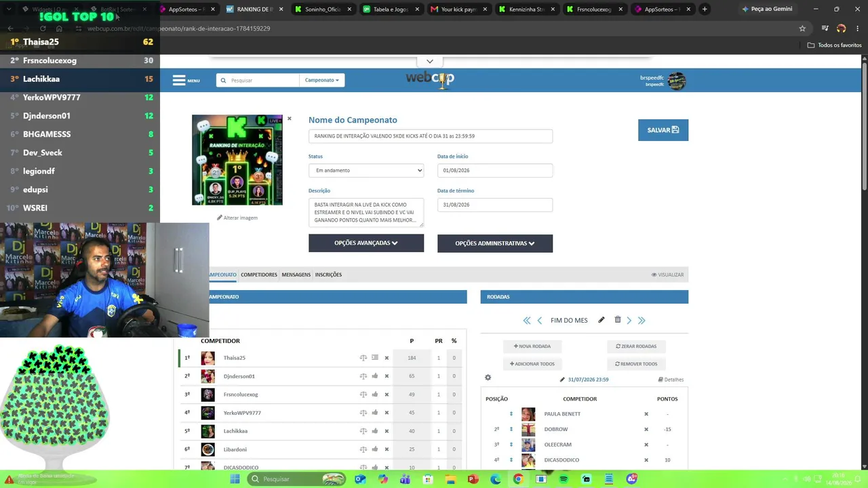Expand OPÇÕES AVANÇADAS

point(366,243)
